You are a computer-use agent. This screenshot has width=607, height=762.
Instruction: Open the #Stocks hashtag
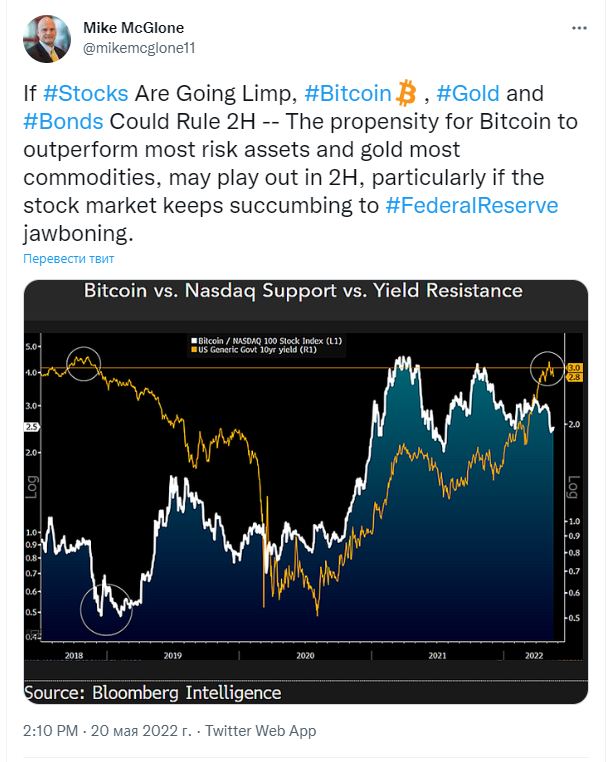pos(86,93)
